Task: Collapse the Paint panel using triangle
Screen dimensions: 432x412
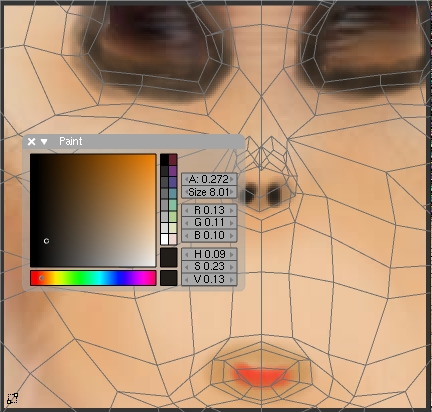Action: [x=44, y=142]
